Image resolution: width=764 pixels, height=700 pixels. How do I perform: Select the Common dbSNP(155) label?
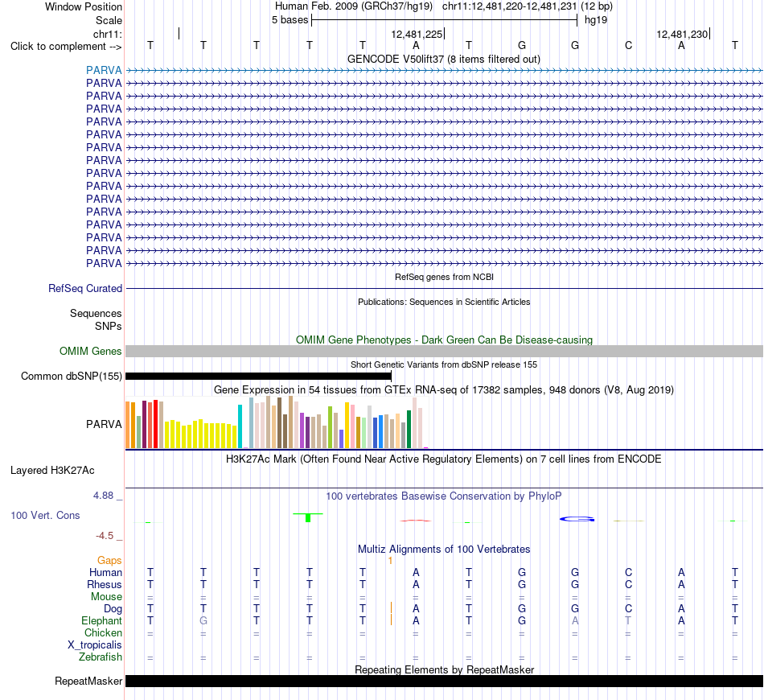coord(71,377)
